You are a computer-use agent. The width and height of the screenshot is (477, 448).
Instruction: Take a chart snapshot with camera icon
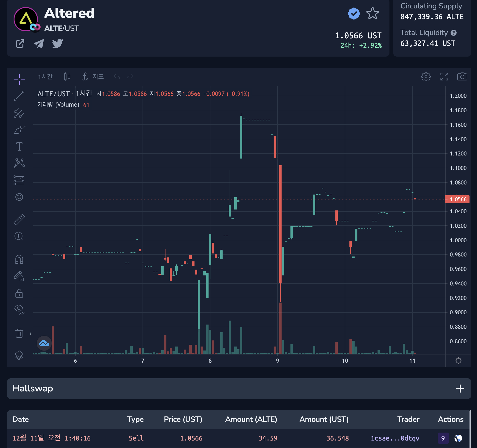tap(462, 77)
